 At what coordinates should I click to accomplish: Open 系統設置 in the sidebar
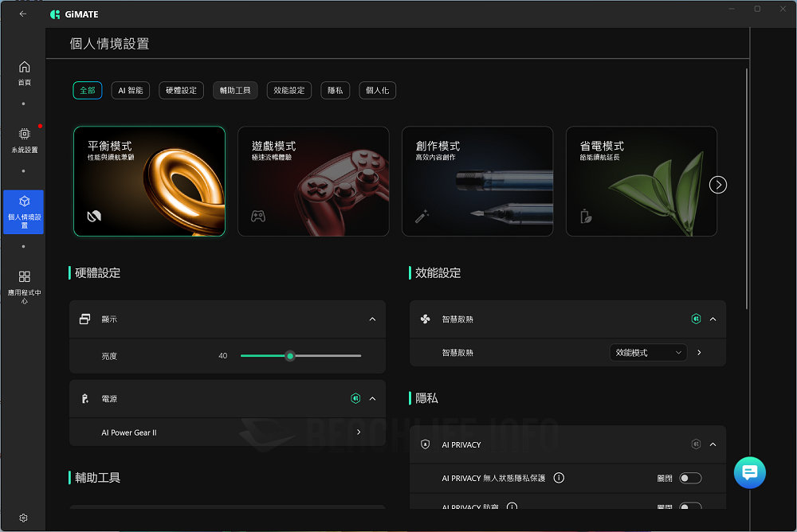pyautogui.click(x=24, y=135)
